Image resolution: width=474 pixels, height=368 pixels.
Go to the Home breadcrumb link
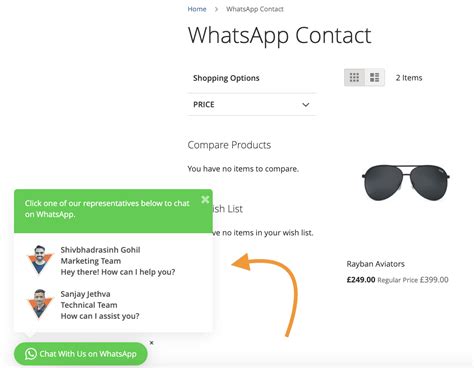(x=197, y=9)
